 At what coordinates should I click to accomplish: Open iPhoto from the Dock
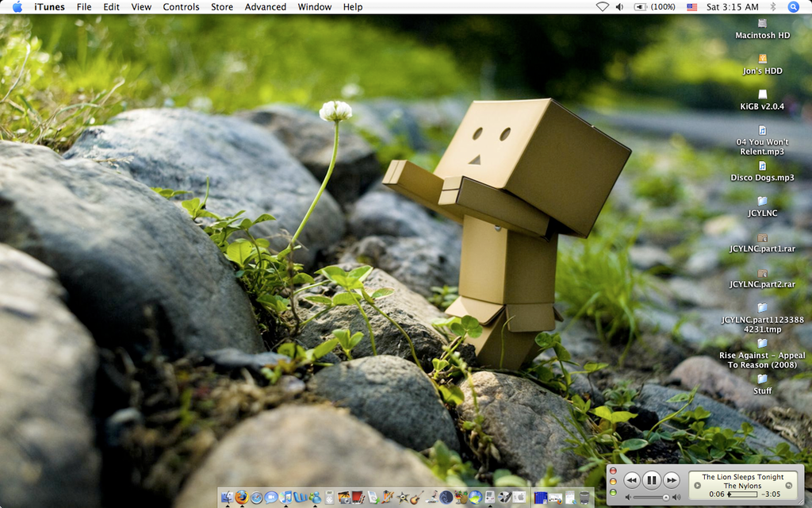(x=343, y=498)
